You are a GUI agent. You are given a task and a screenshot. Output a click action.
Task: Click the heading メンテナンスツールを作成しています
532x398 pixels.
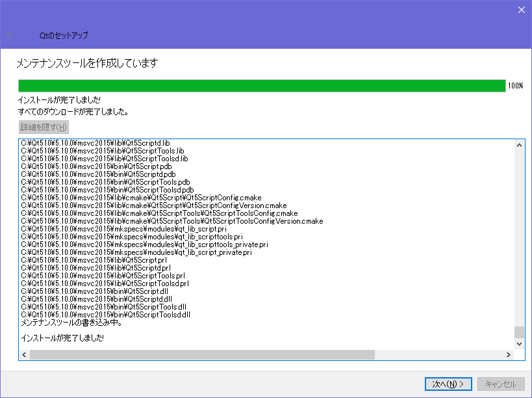pyautogui.click(x=87, y=63)
